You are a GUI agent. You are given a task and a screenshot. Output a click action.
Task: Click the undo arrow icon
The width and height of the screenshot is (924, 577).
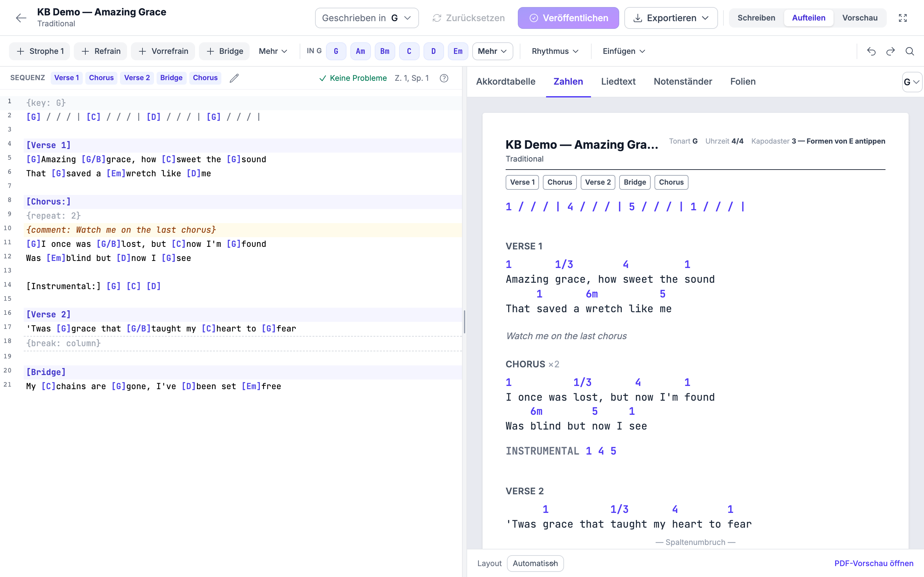(x=871, y=51)
